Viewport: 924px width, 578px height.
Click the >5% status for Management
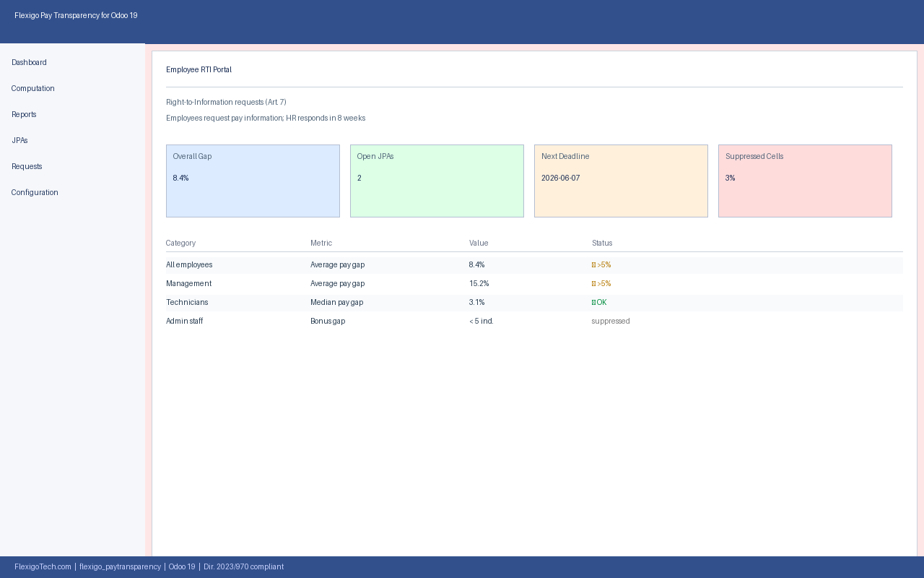point(601,284)
